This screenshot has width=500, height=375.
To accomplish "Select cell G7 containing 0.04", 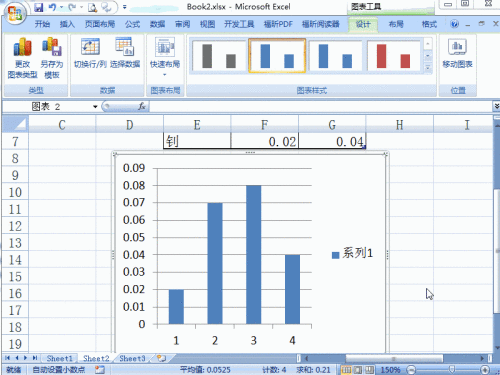I will tap(332, 141).
